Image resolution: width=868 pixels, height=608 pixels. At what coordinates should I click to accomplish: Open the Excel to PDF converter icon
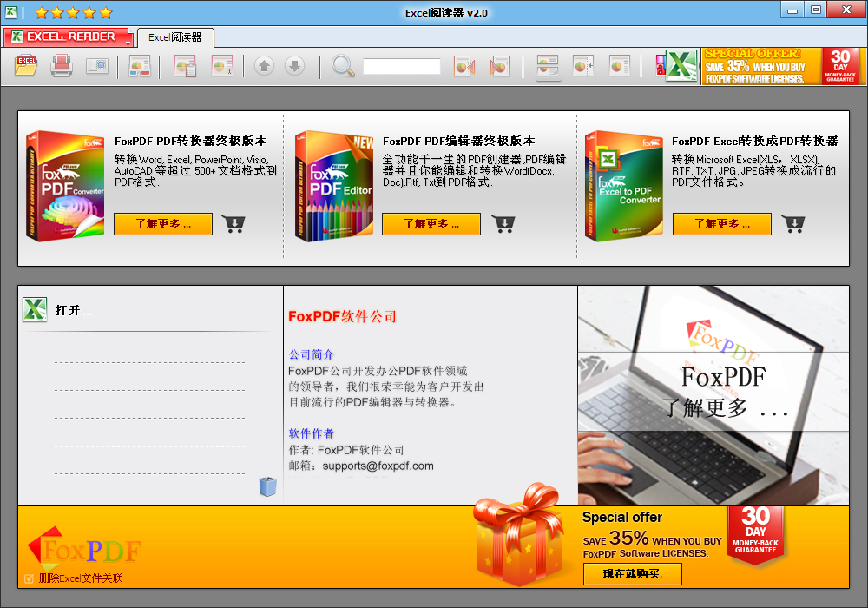coord(682,66)
